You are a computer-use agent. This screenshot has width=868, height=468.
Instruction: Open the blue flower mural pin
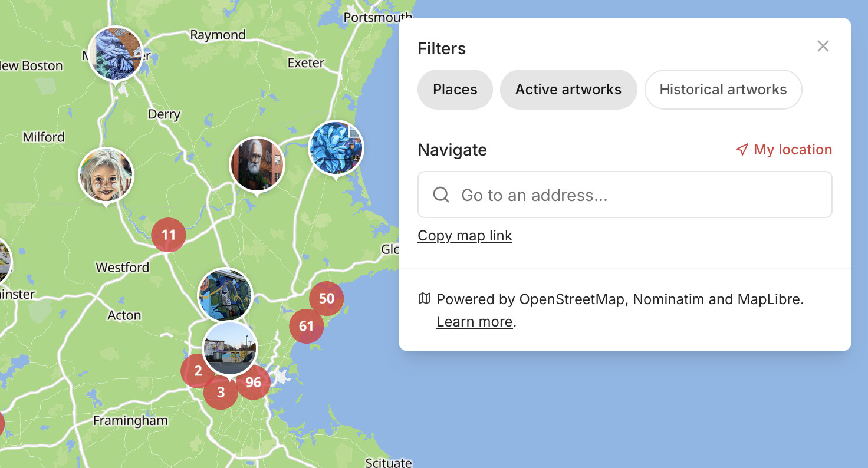click(336, 148)
